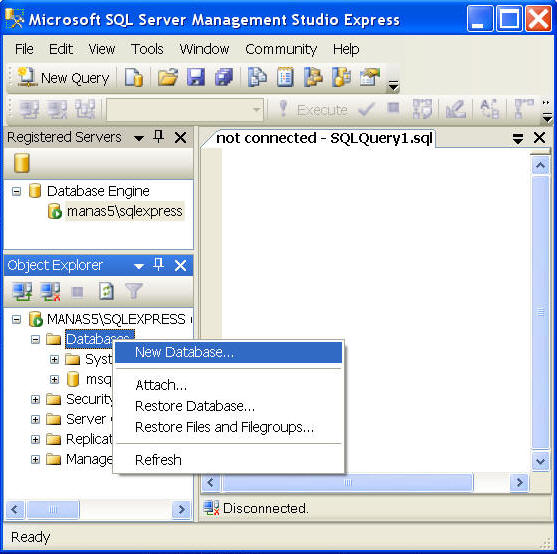Select Restore Database in context menu
Image resolution: width=557 pixels, height=554 pixels.
click(228, 406)
